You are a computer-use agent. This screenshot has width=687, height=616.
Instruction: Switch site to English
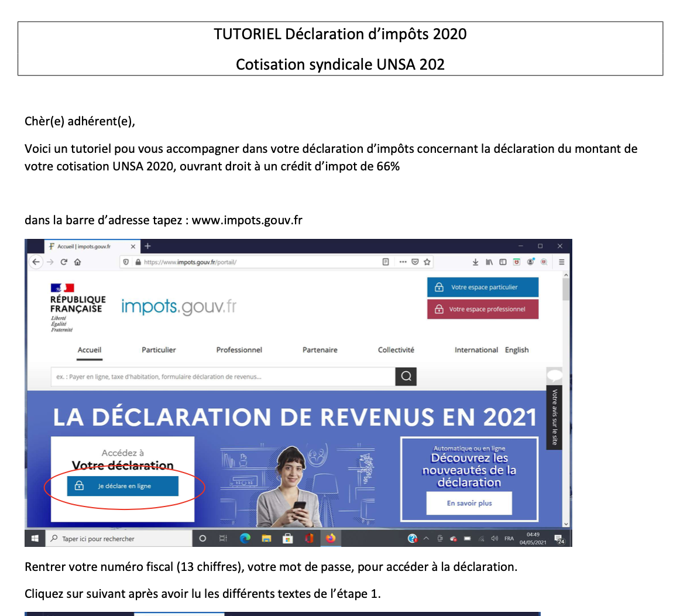(x=517, y=350)
